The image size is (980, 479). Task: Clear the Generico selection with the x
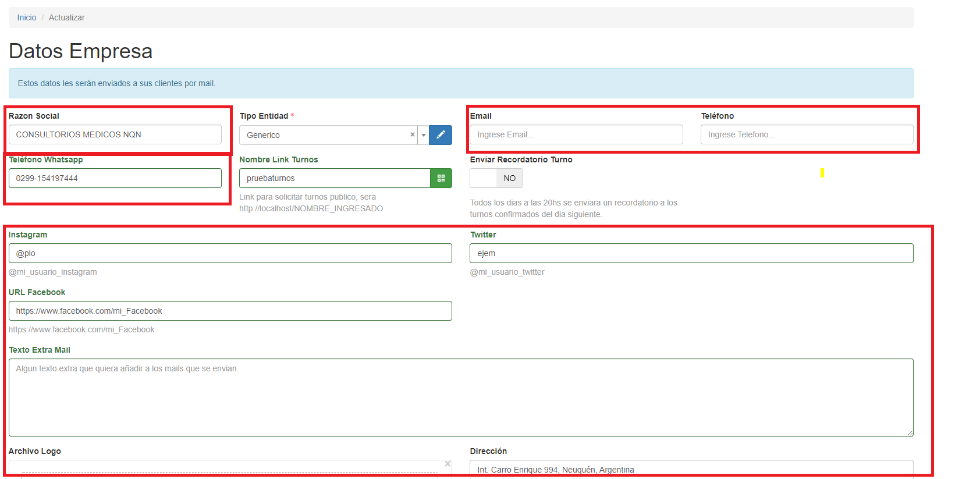[x=413, y=134]
